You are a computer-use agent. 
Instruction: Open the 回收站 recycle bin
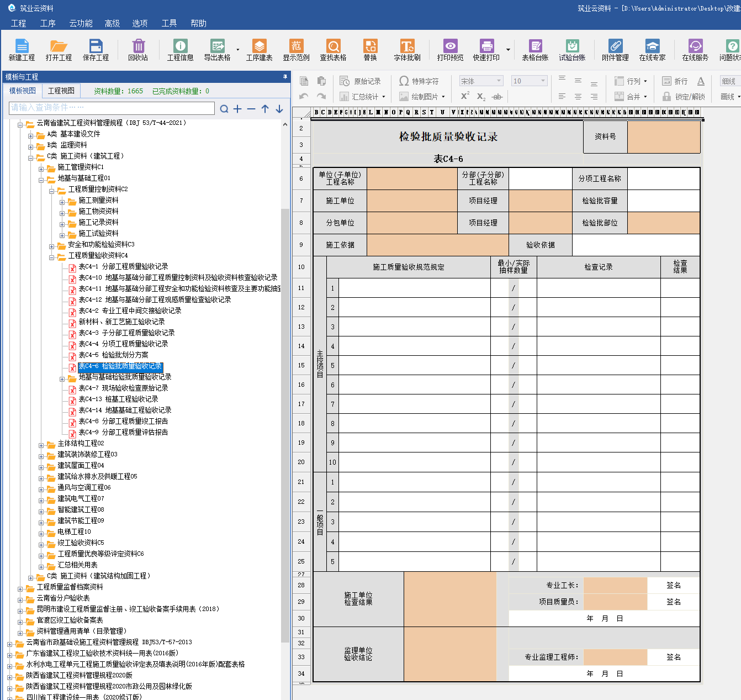[x=138, y=50]
